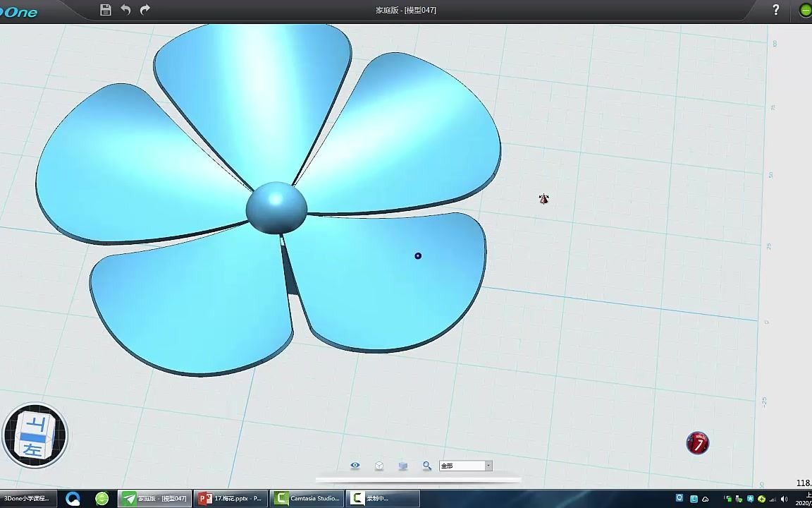
Task: Click the USB device tray icon
Action: (739, 500)
